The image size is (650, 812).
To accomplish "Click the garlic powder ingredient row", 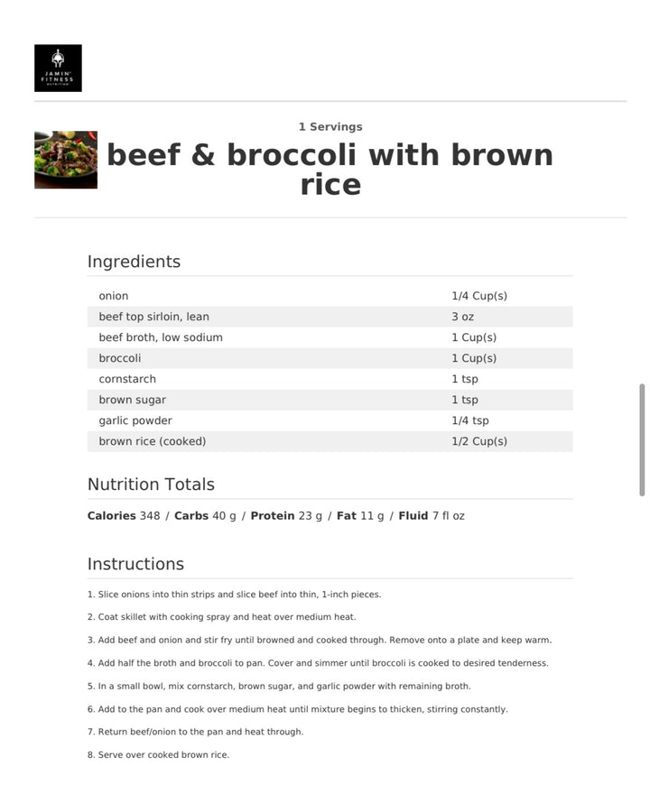I will (330, 420).
